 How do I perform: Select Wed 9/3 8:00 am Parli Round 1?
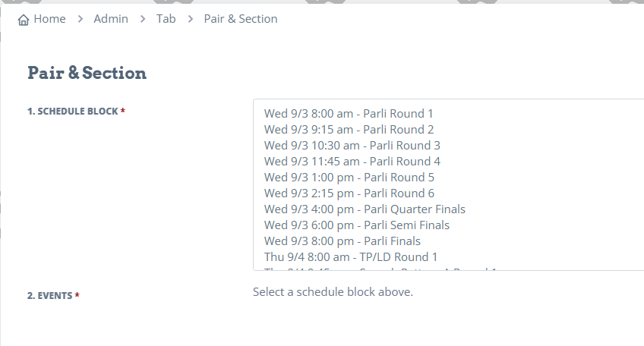(x=449, y=113)
